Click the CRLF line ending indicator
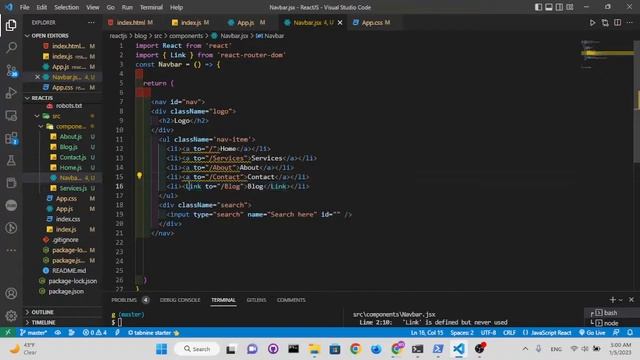Screen dimensions: 640x360 pos(509,333)
